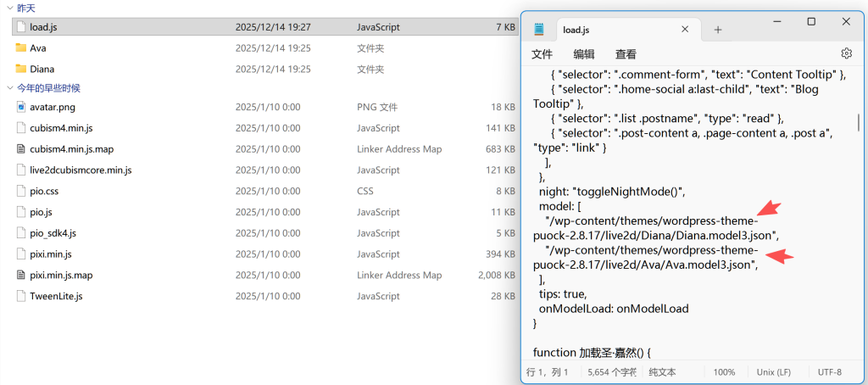Open the 文件 menu in Notepad

point(542,53)
